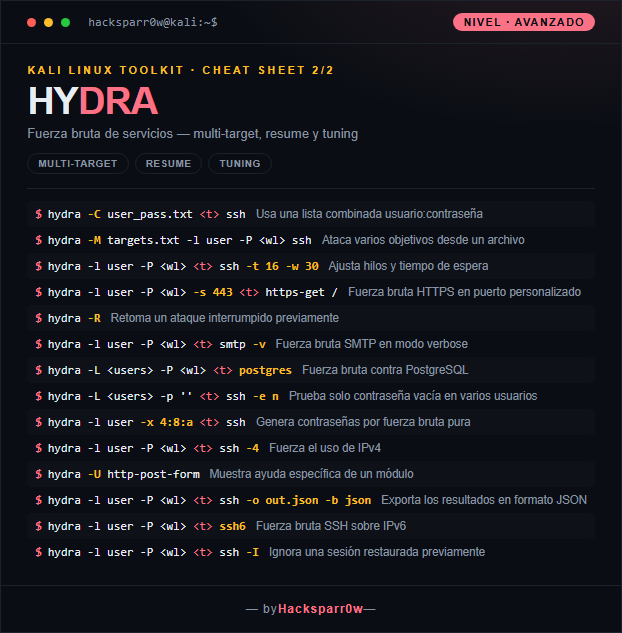Click the hacksparr0w@kali:~$ prompt text
Screen dimensions: 622x633
153,22
